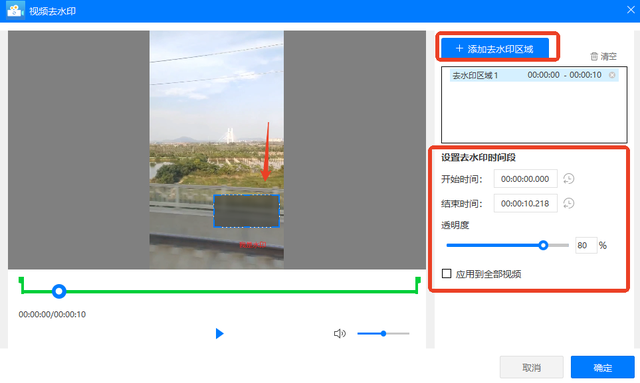640x383 pixels.
Task: Set end time using the 结束时间 clock icon
Action: [x=569, y=203]
